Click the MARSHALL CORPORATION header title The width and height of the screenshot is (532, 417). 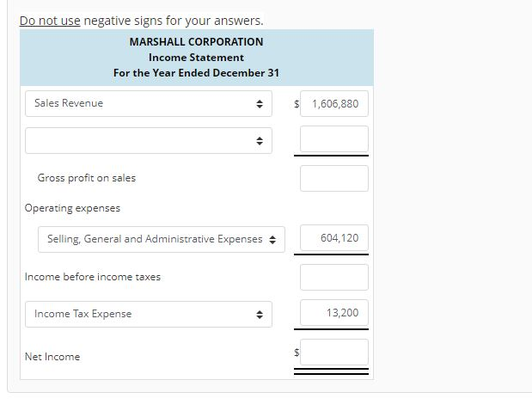pos(197,42)
